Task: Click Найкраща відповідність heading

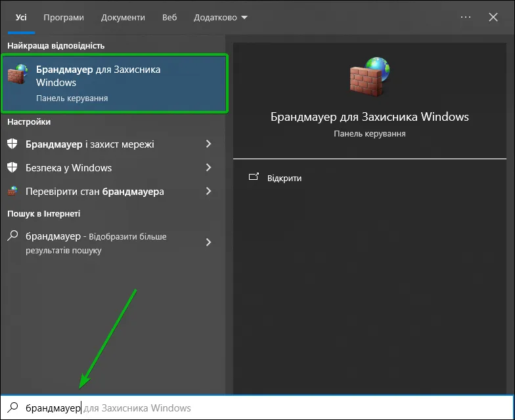Action: [x=56, y=46]
